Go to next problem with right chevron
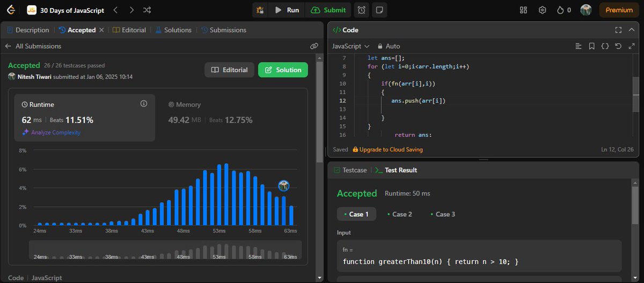644x283 pixels. point(132,10)
